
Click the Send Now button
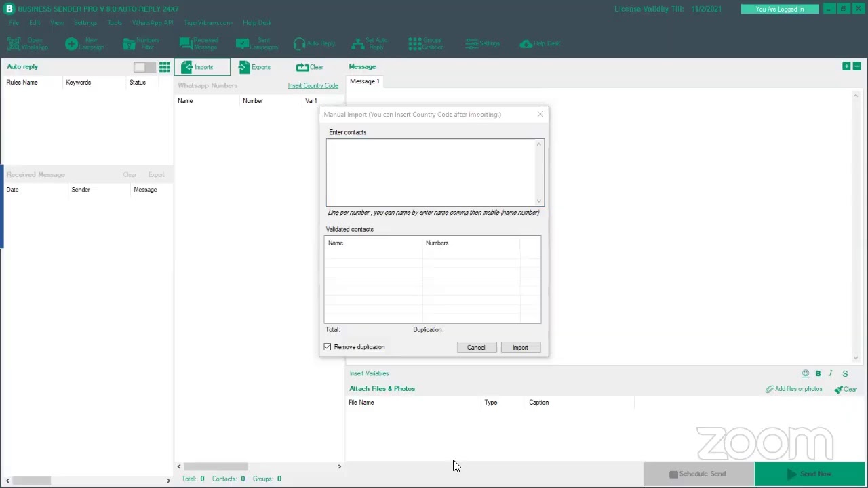(x=810, y=474)
